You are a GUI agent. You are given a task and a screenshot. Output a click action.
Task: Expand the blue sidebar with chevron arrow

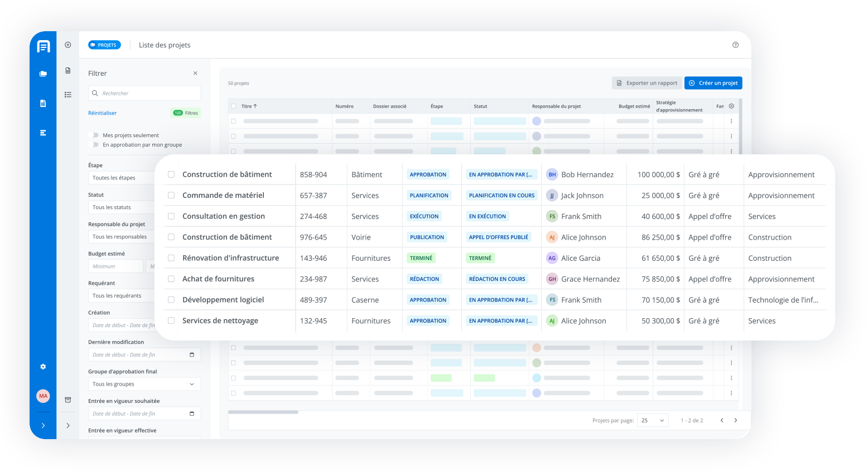click(x=43, y=426)
